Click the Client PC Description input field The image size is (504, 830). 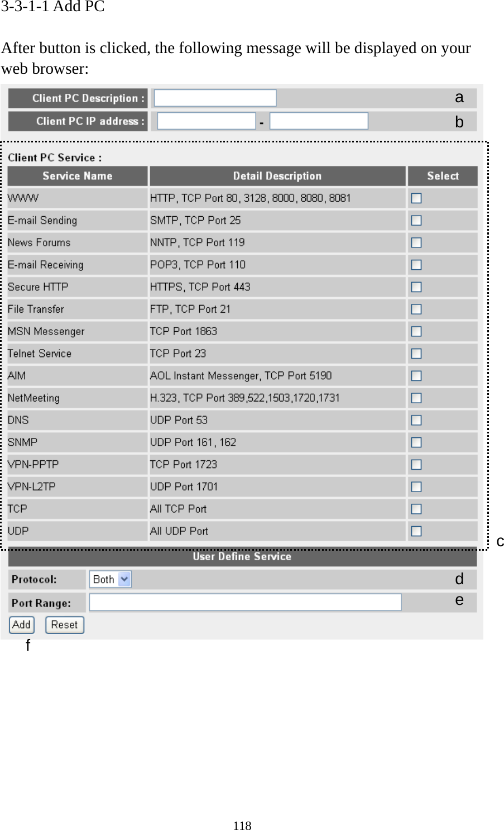(x=215, y=98)
